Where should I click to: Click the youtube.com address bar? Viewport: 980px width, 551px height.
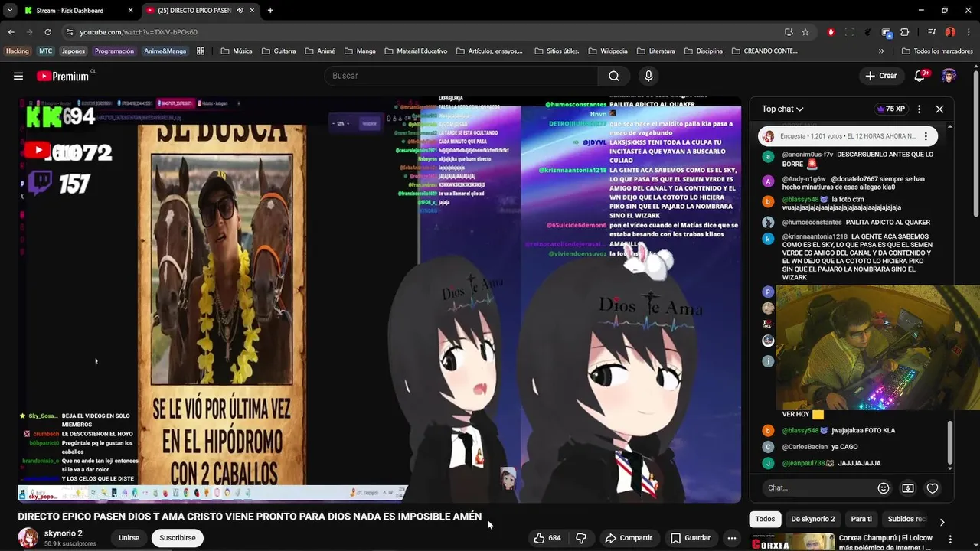(421, 32)
